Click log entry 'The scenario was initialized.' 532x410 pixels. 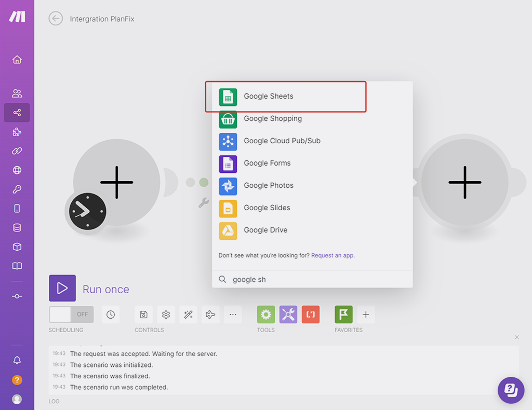[112, 365]
